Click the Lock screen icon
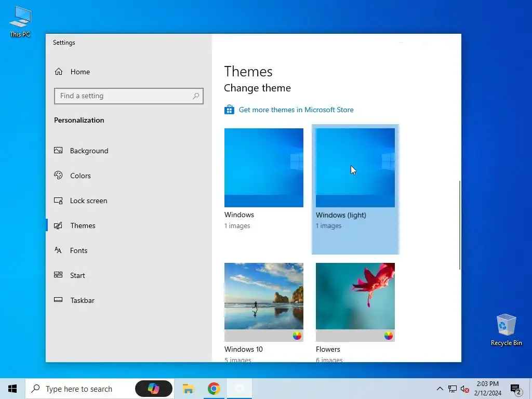The height and width of the screenshot is (399, 532). (58, 201)
